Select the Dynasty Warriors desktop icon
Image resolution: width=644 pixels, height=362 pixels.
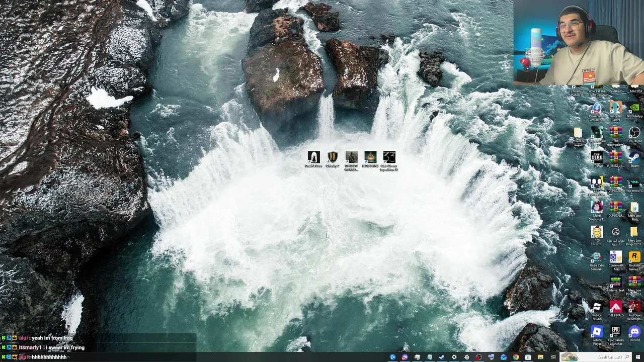pos(351,161)
